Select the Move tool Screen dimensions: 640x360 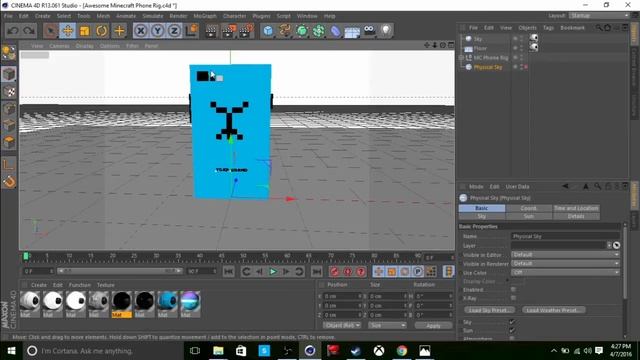[x=67, y=31]
